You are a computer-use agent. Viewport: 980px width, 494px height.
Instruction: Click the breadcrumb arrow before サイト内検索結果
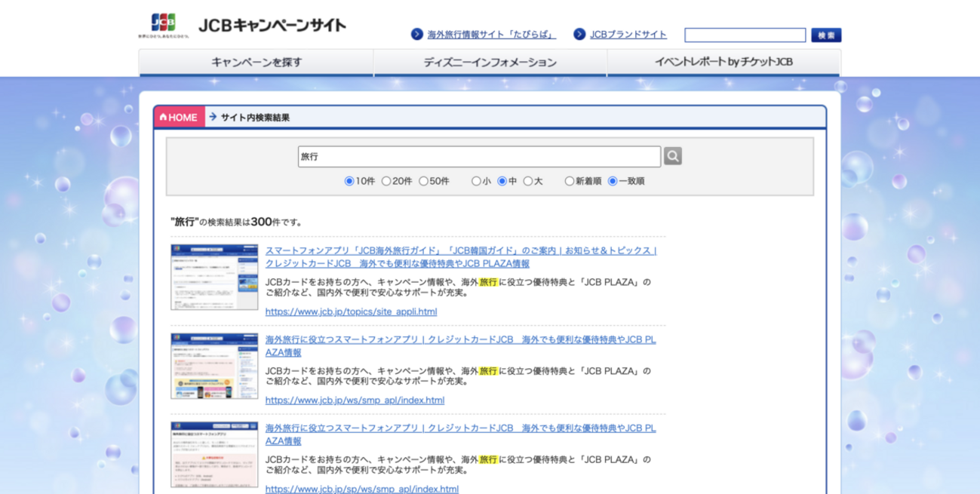click(x=214, y=117)
